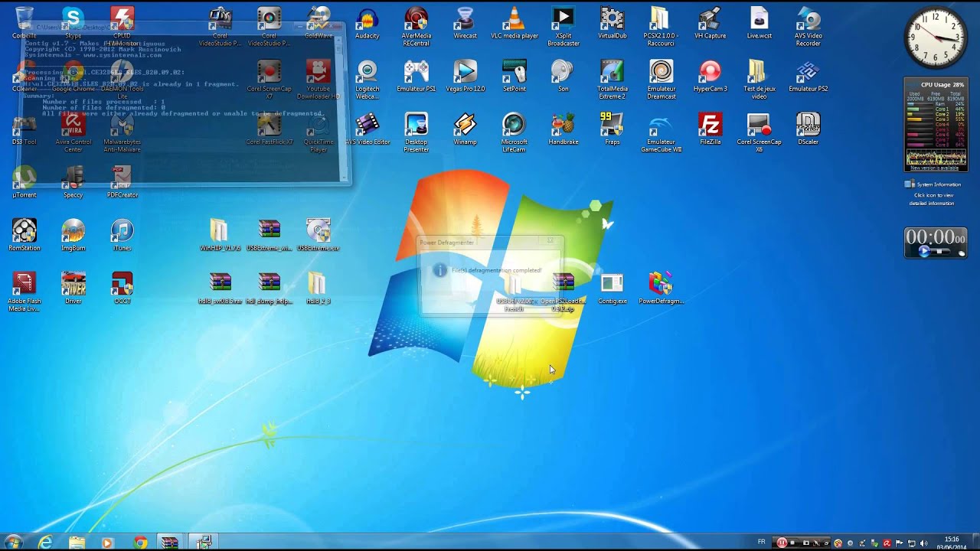This screenshot has width=980, height=551.
Task: Open the Winamp shortcut
Action: tap(465, 129)
